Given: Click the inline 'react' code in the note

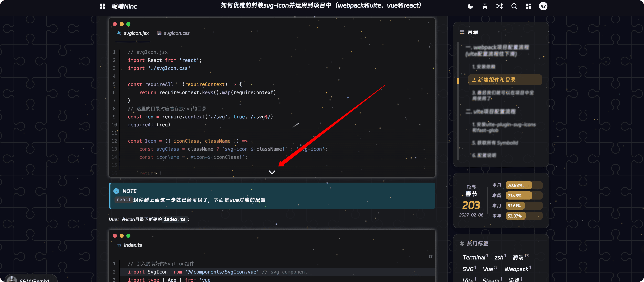Looking at the screenshot, I should click(123, 200).
